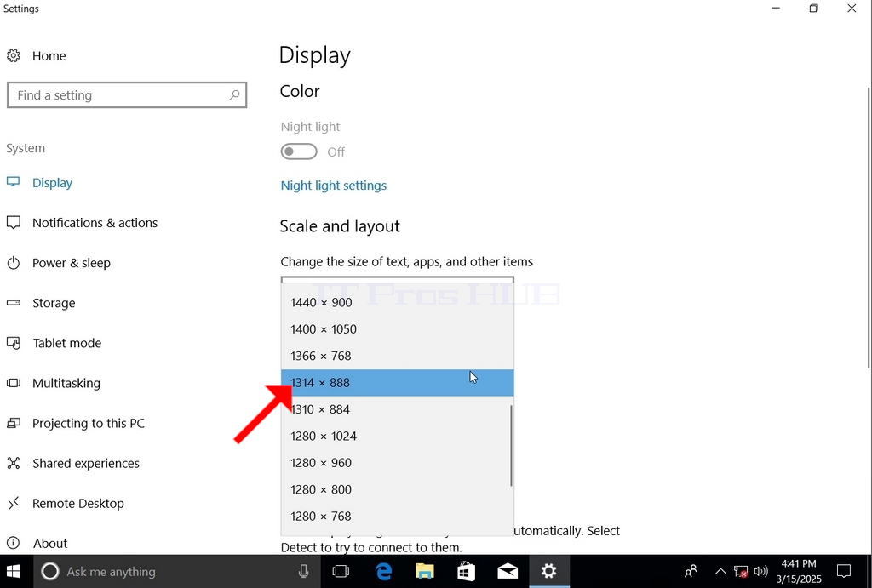Click the Storage drive icon
872x588 pixels.
tap(14, 303)
